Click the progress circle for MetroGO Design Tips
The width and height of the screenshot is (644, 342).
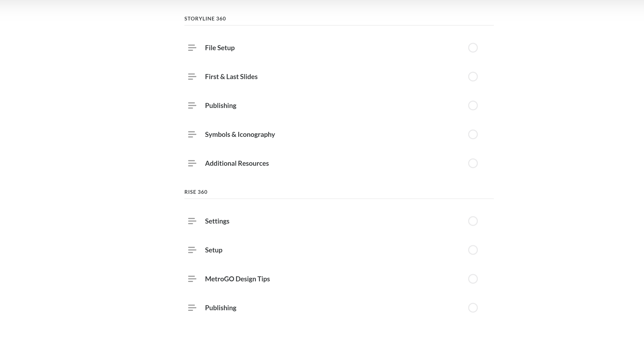tap(473, 279)
